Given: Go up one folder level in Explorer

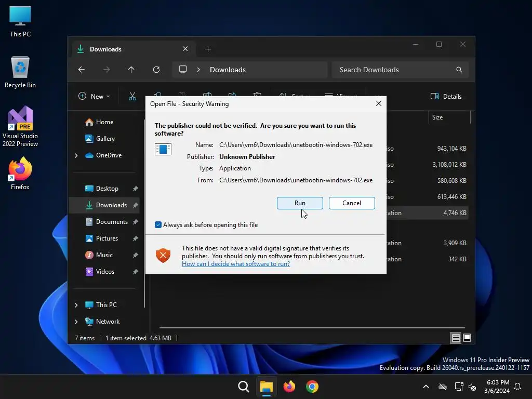Looking at the screenshot, I should [131, 70].
